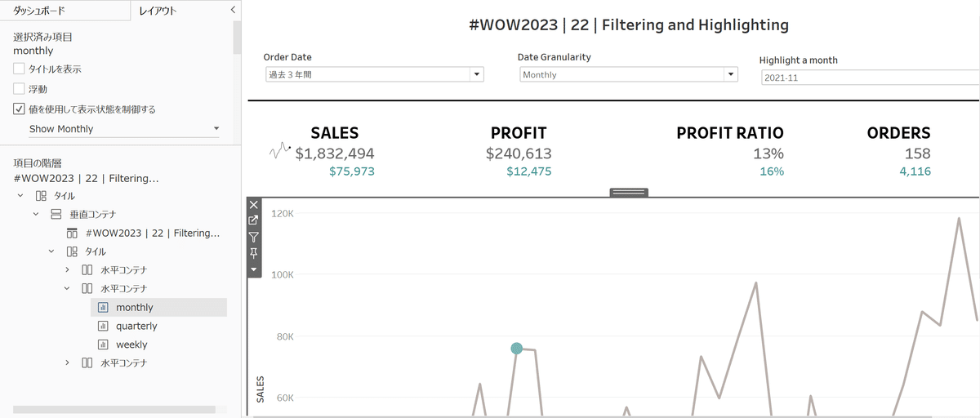Click the 選択済み項目 heading
This screenshot has height=418, width=980.
(42, 37)
